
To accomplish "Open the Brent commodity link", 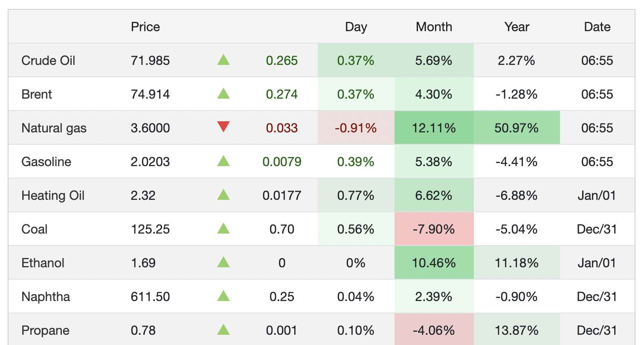I will click(x=37, y=94).
